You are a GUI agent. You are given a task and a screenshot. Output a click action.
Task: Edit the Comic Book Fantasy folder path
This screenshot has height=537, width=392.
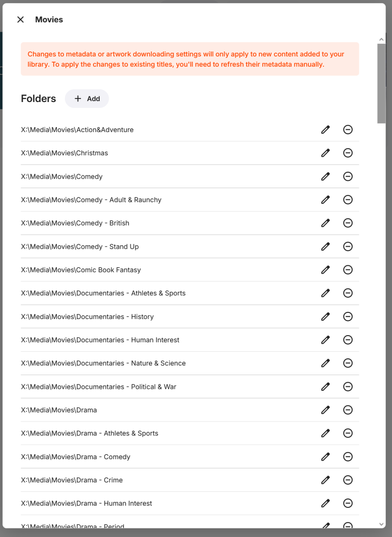(325, 270)
